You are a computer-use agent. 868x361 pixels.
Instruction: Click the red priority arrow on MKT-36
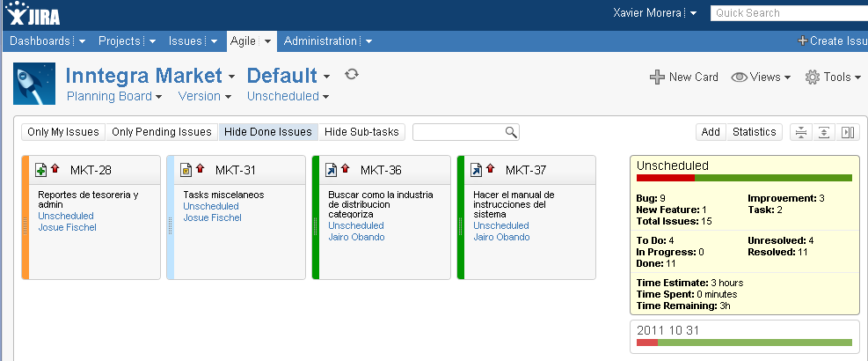[x=345, y=168]
